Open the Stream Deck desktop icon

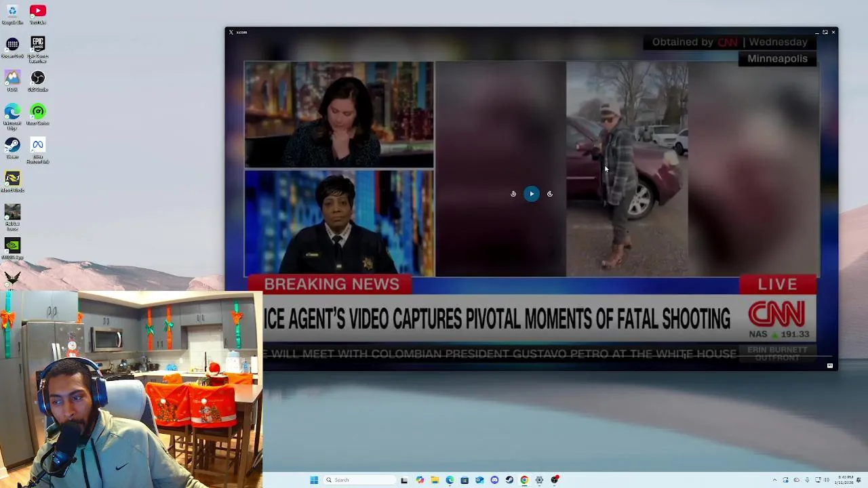(x=12, y=47)
